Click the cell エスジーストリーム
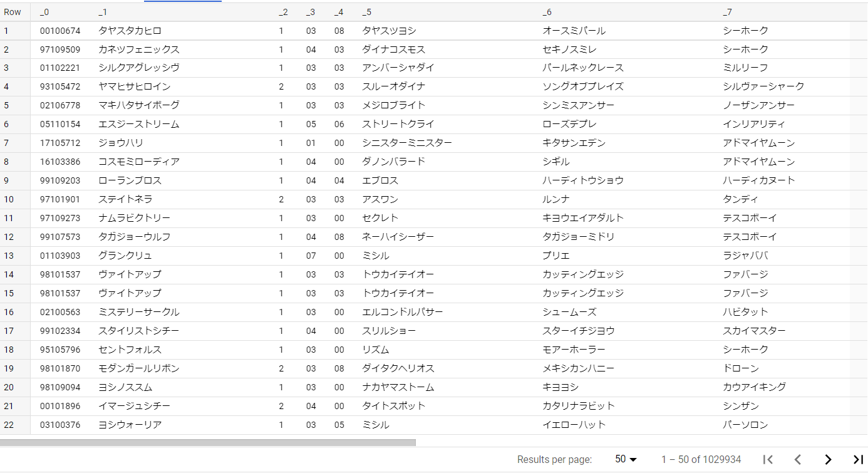 [139, 124]
